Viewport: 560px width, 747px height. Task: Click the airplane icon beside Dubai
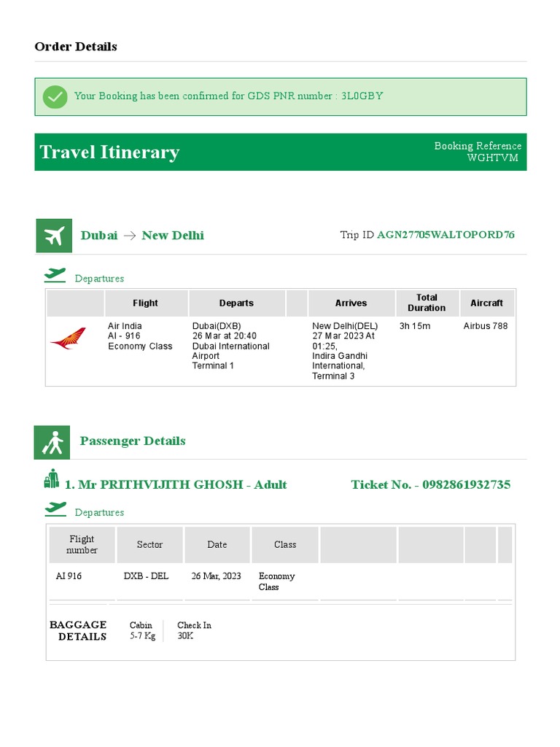coord(54,236)
